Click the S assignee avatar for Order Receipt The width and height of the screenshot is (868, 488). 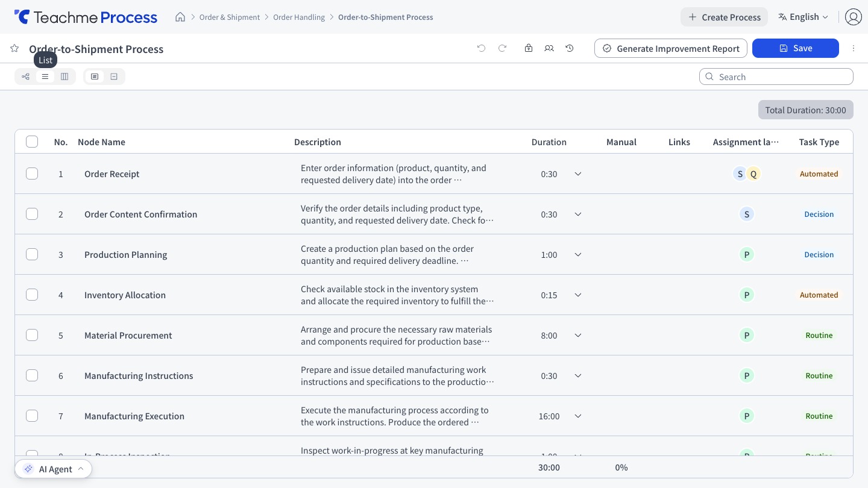point(740,174)
